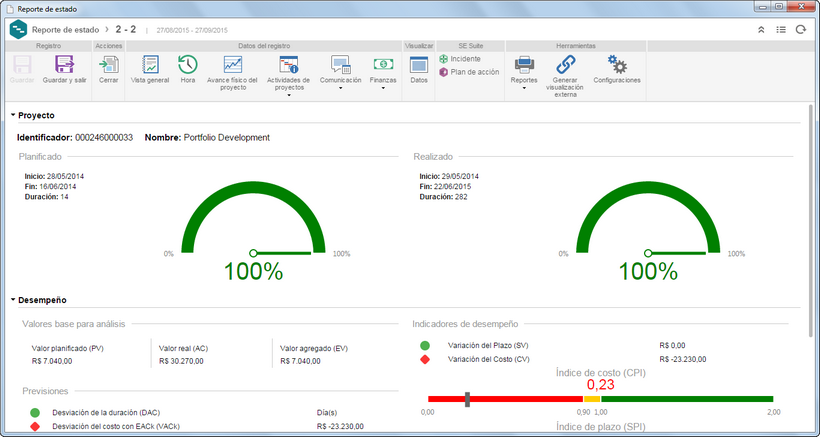Collapse the Proyecto section

tap(13, 116)
